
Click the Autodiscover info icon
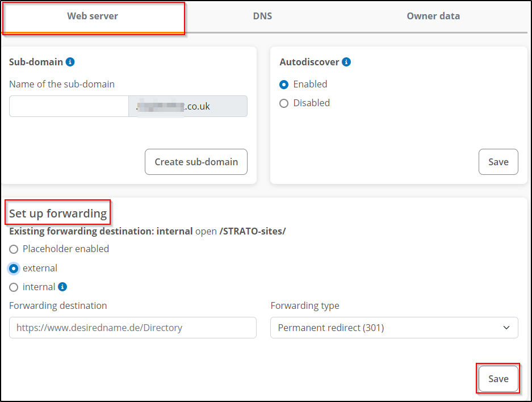(346, 62)
